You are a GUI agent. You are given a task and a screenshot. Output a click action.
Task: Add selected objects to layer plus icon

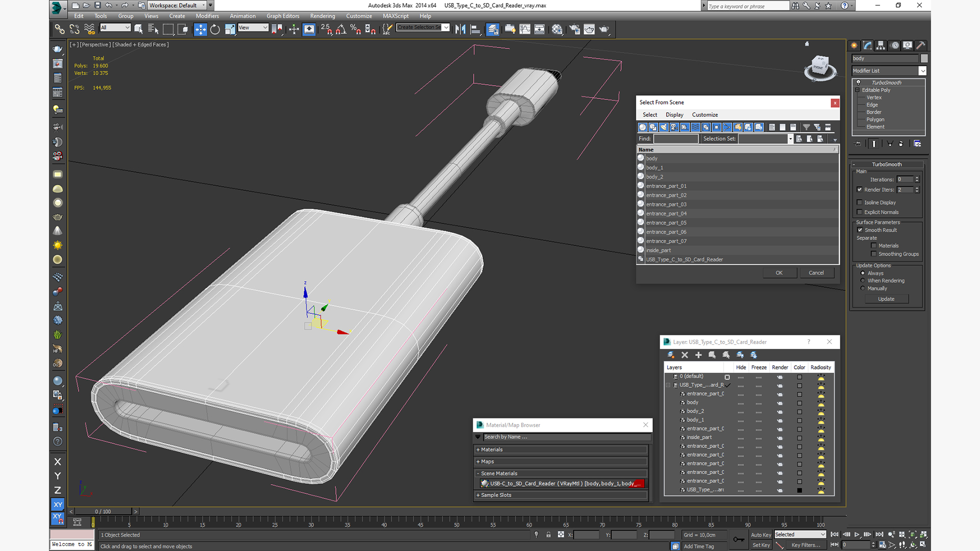click(x=698, y=355)
